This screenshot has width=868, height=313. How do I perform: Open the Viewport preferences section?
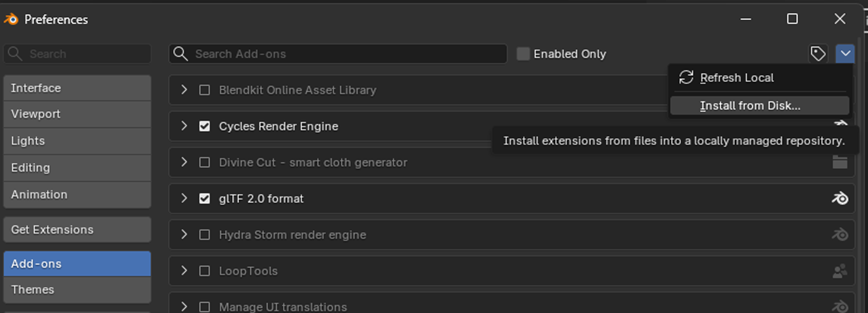(77, 114)
